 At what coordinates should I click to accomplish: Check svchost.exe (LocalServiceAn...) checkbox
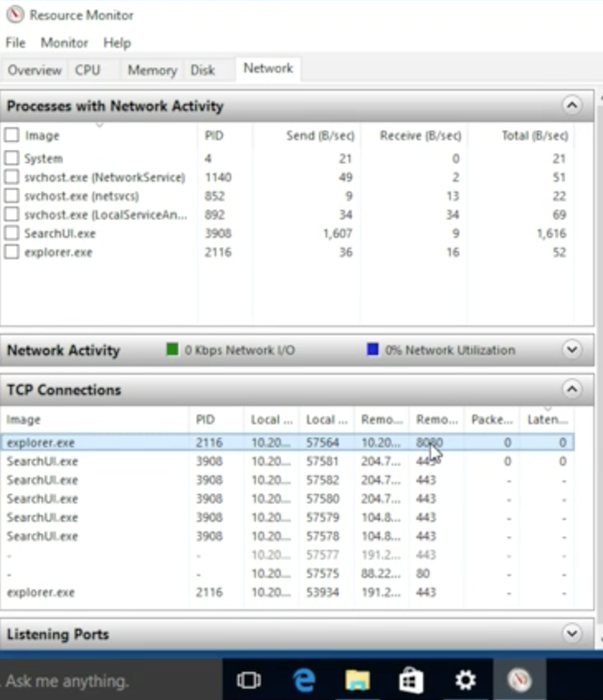(12, 215)
